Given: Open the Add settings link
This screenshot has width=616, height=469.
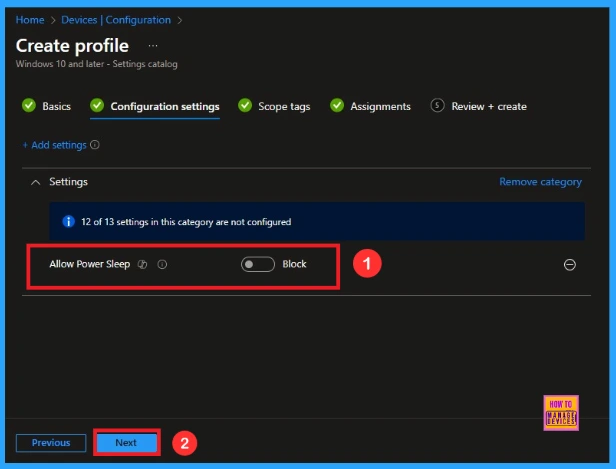Looking at the screenshot, I should coord(55,145).
